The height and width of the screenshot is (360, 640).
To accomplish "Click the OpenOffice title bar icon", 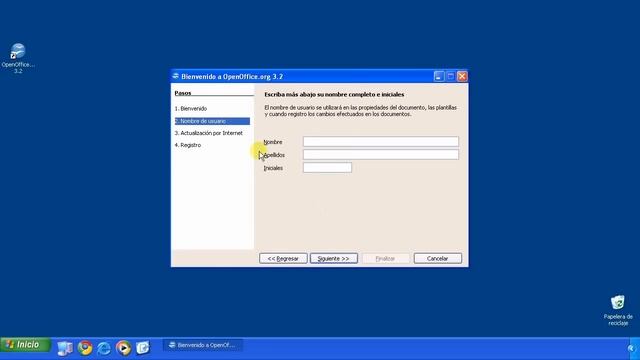I will [176, 76].
